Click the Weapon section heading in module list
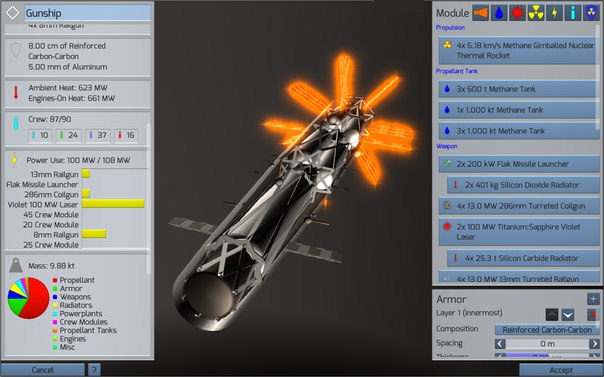 [x=447, y=146]
